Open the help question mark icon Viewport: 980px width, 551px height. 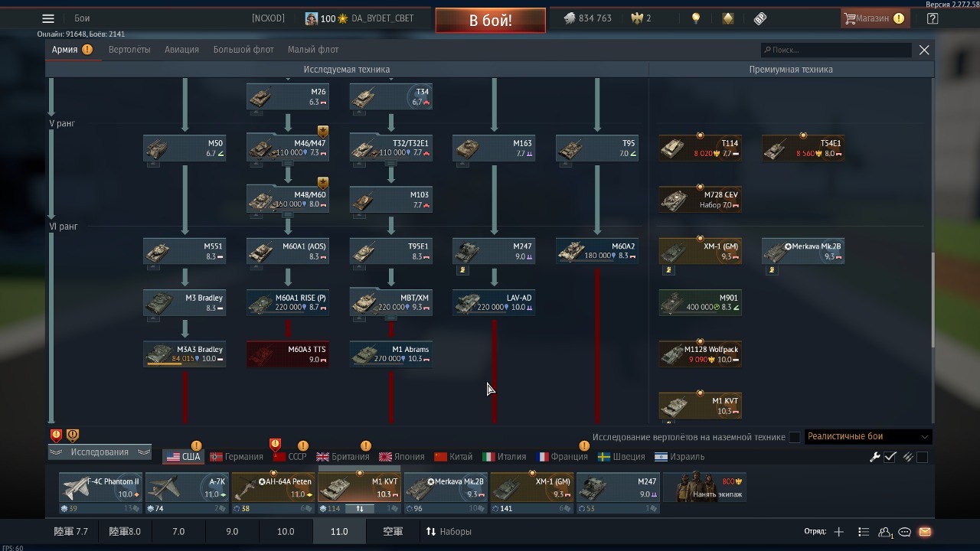tap(932, 18)
